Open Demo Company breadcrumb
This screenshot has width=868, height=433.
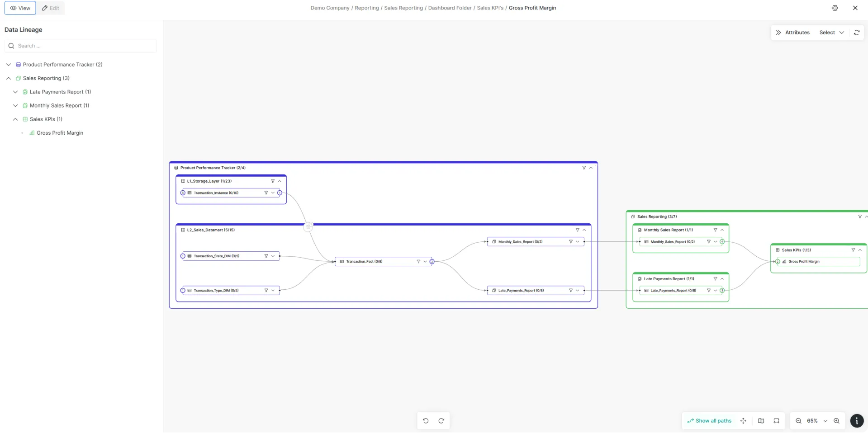[330, 8]
